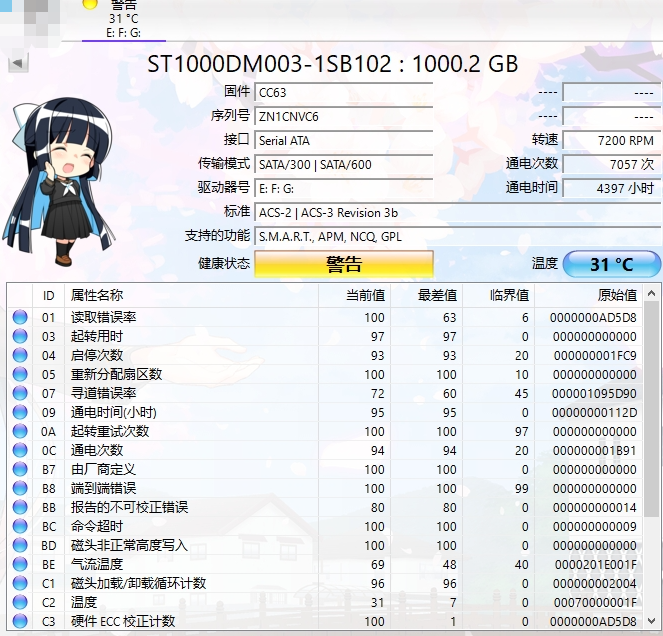Click the features field S.M.A.R.T., APM, NCQ, GPL
663x636 pixels.
coord(458,236)
